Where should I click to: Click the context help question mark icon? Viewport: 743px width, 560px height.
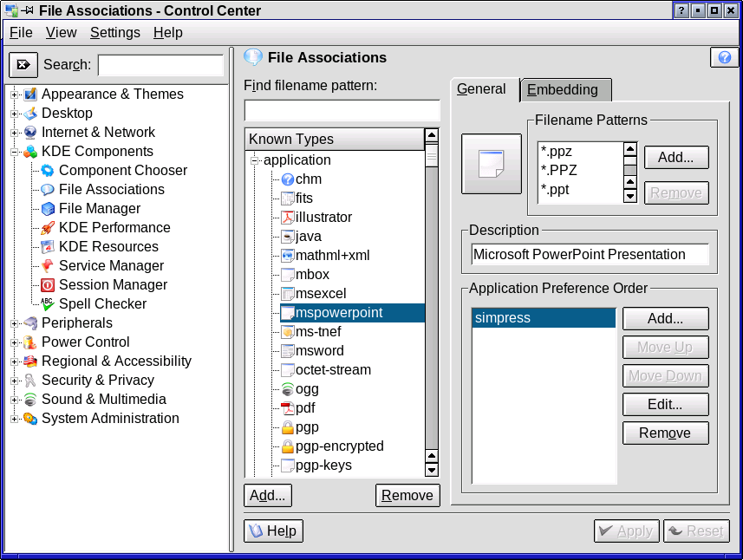pos(724,57)
